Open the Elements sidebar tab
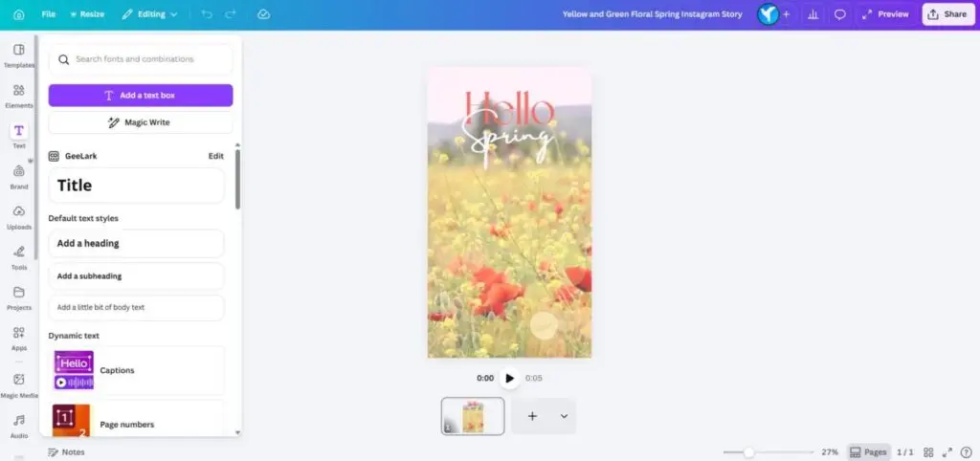 pos(19,96)
